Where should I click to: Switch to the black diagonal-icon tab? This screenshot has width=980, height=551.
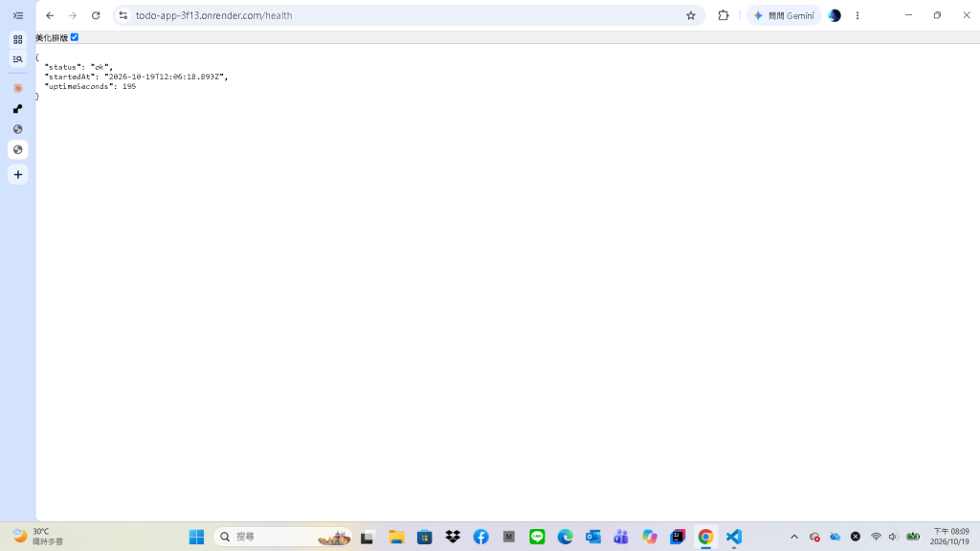(18, 109)
